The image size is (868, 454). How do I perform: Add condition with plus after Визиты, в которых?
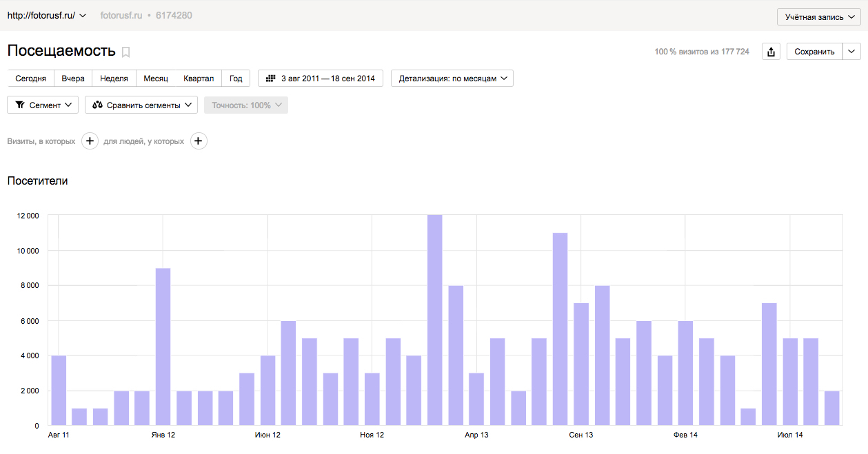pos(90,141)
